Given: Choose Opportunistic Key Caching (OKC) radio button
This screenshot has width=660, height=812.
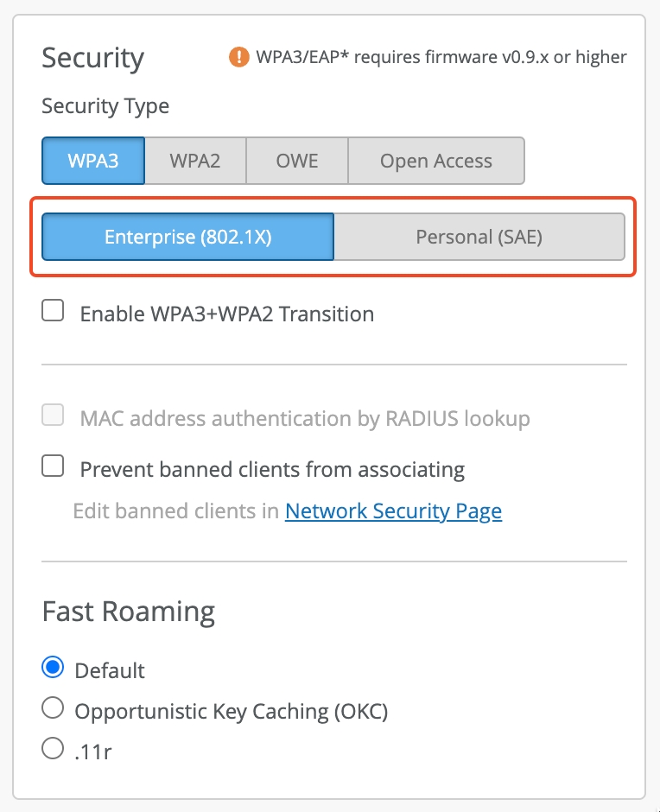Looking at the screenshot, I should [x=53, y=709].
